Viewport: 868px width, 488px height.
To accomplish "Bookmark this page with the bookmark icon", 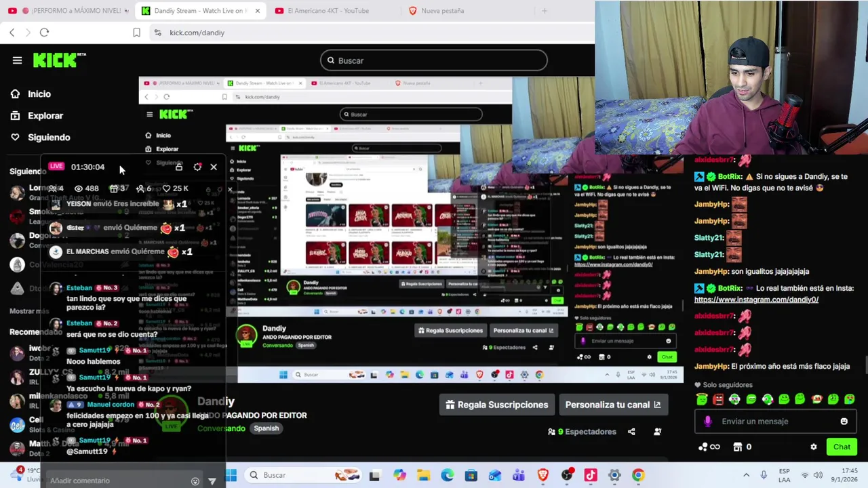I will point(136,33).
